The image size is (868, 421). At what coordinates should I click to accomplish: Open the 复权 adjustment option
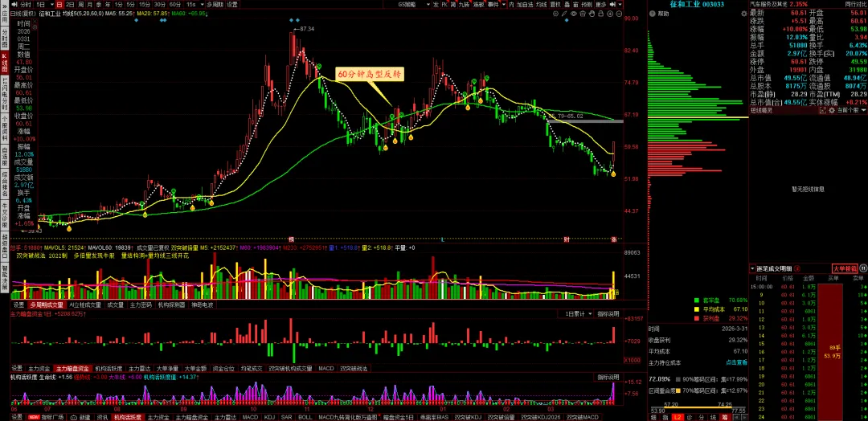(x=555, y=4)
